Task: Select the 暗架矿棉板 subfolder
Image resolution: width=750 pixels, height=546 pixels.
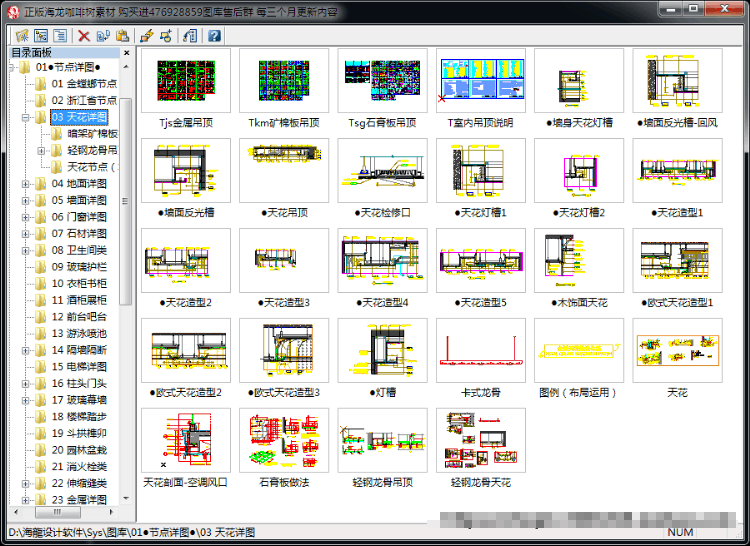Action: click(92, 134)
